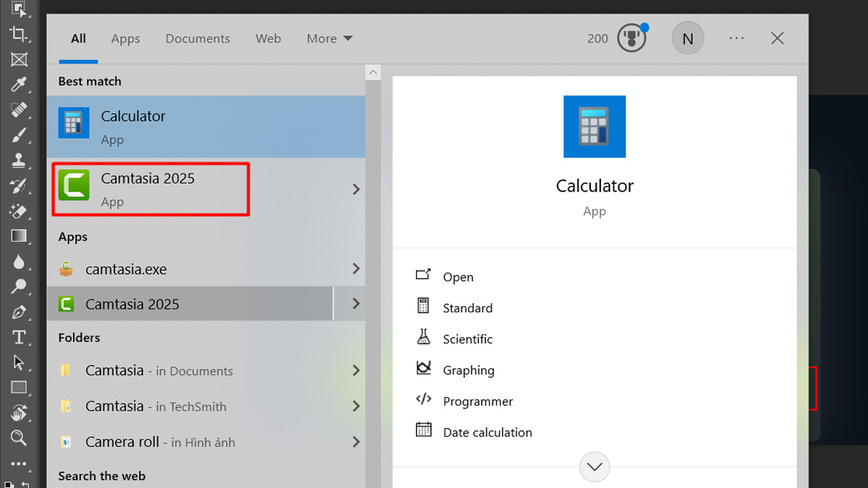
Task: Open search options ellipsis menu
Action: [736, 38]
